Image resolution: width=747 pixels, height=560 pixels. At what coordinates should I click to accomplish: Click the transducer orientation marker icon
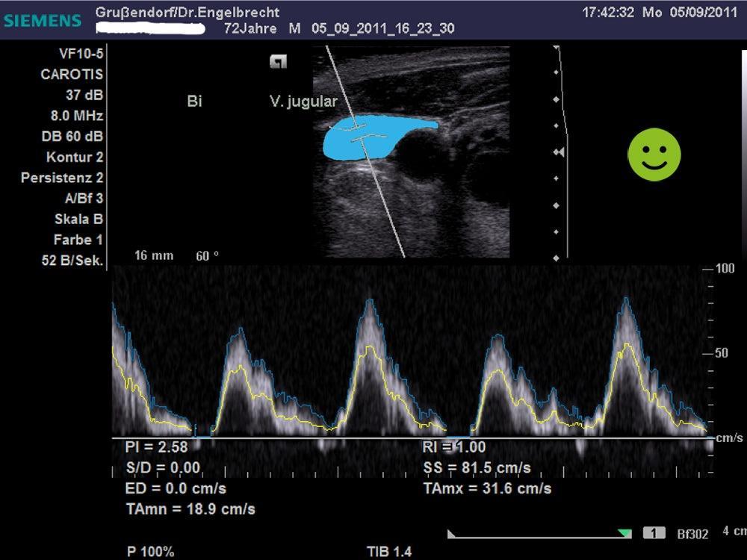click(278, 62)
